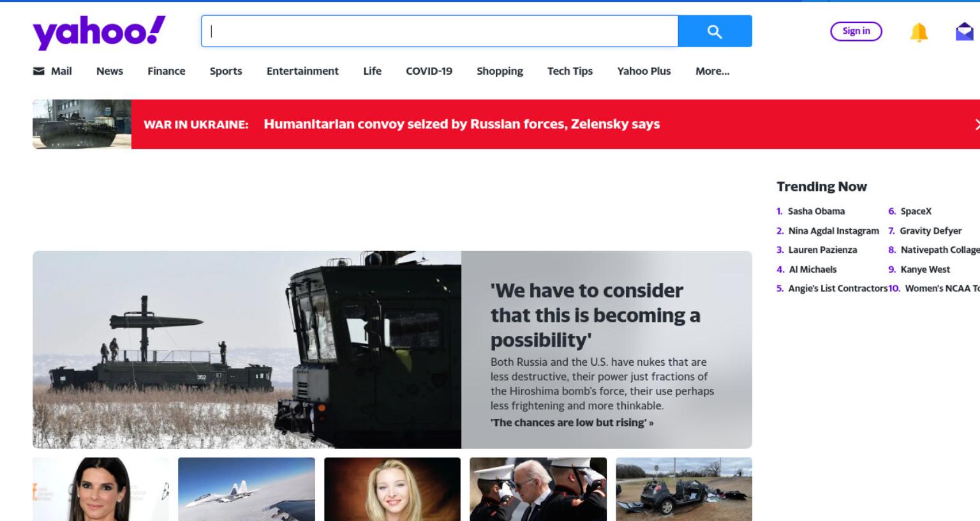Open trending topic Al Michaels
The height and width of the screenshot is (521, 980).
click(x=812, y=269)
